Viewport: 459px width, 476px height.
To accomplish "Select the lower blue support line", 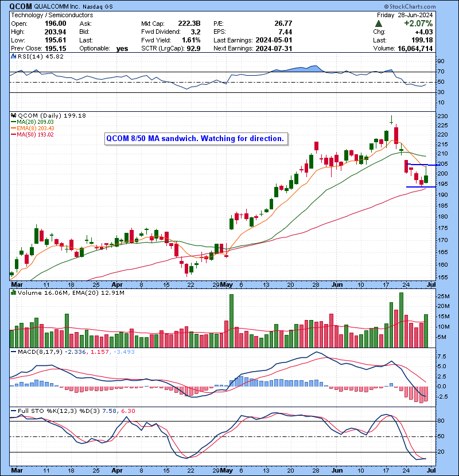I will [x=417, y=187].
